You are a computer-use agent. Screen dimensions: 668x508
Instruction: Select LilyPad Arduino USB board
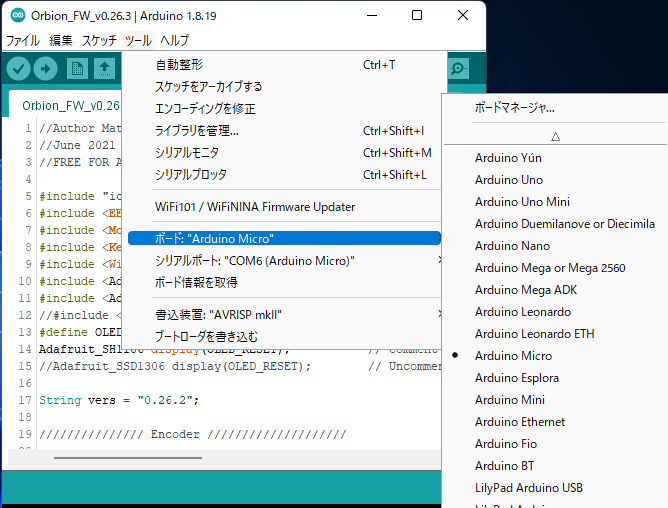tap(556, 488)
